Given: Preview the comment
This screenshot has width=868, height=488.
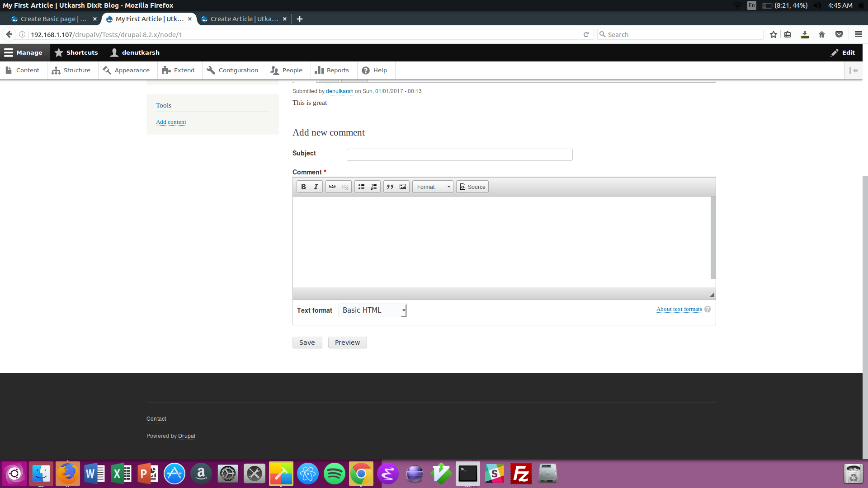Looking at the screenshot, I should pos(347,343).
